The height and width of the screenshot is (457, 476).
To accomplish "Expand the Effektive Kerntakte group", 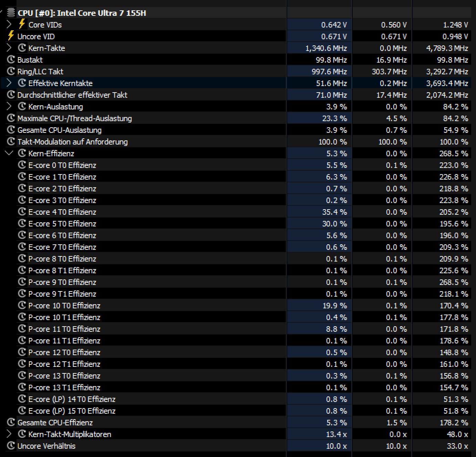I will (9, 83).
